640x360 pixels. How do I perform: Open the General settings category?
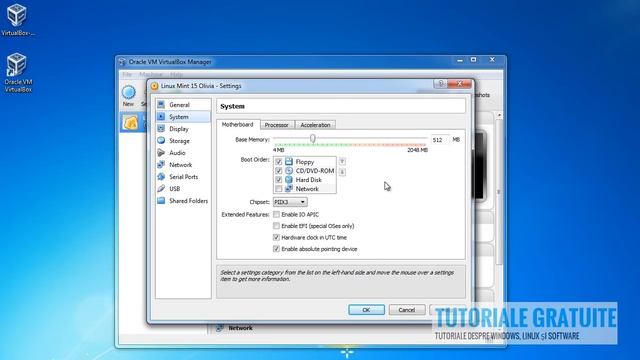[x=183, y=105]
